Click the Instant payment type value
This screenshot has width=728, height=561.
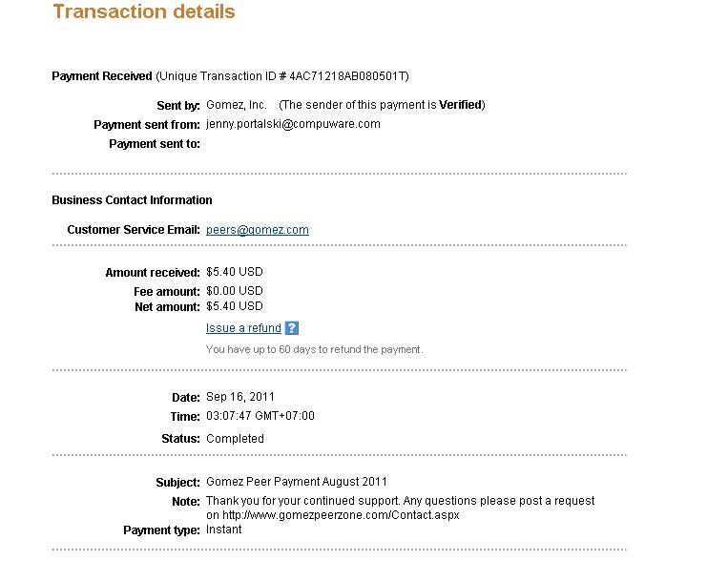[223, 530]
